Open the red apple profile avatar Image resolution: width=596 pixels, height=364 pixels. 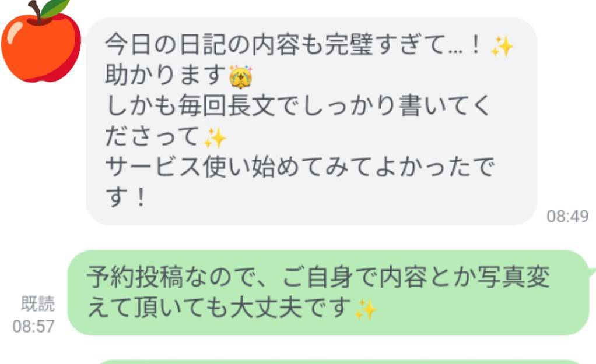click(41, 41)
